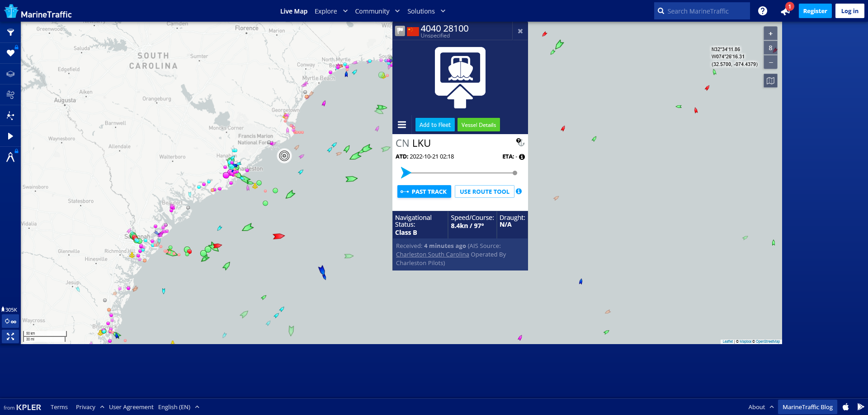Open weather wind layers icon
Screen dimensions: 868x415
10,95
